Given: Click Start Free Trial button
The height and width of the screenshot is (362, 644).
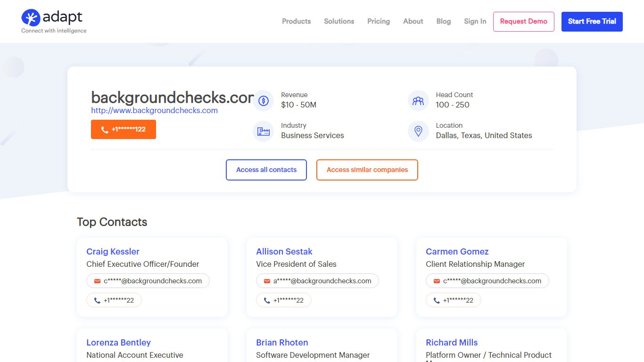Looking at the screenshot, I should (x=592, y=22).
